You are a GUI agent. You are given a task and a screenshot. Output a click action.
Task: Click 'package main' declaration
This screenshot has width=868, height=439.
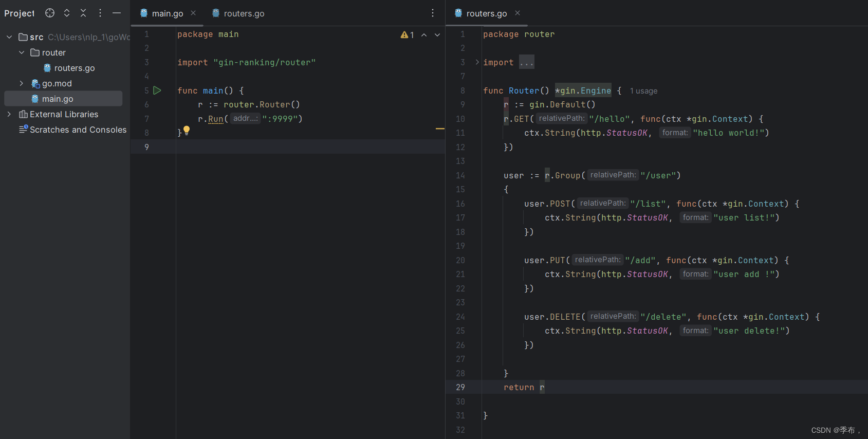[208, 34]
